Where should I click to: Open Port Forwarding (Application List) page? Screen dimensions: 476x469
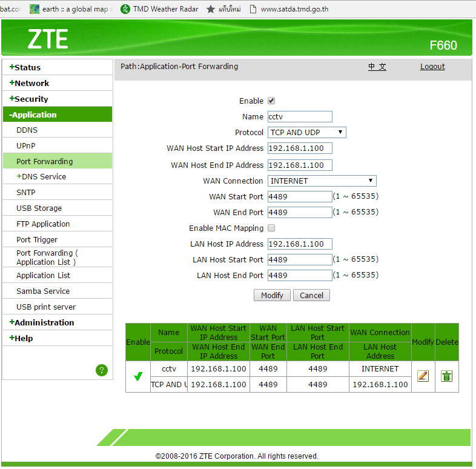coord(47,258)
